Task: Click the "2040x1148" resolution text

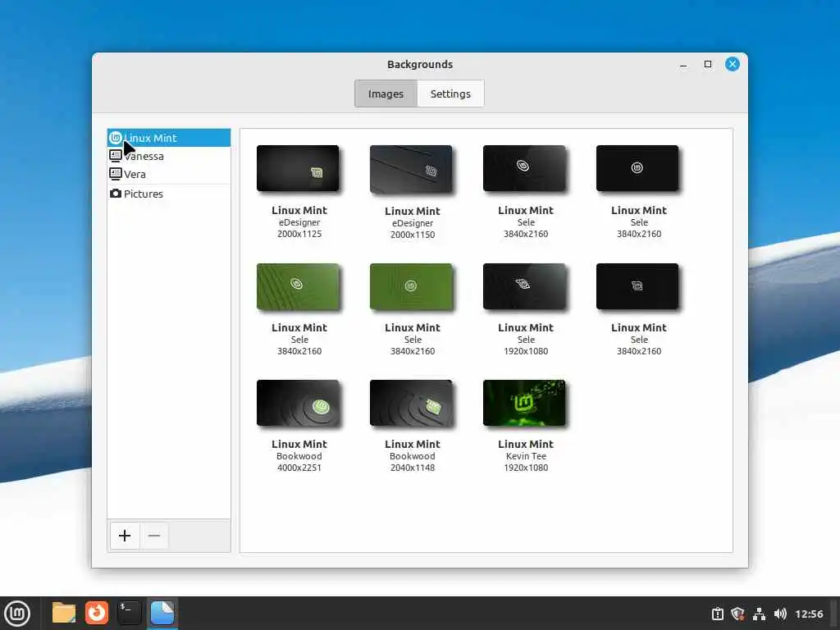Action: tap(413, 468)
